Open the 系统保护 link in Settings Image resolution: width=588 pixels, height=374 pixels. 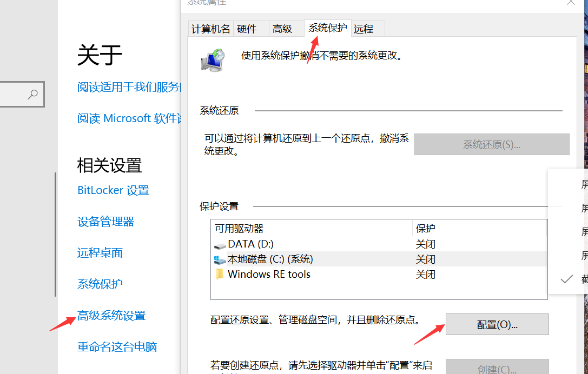(x=100, y=284)
